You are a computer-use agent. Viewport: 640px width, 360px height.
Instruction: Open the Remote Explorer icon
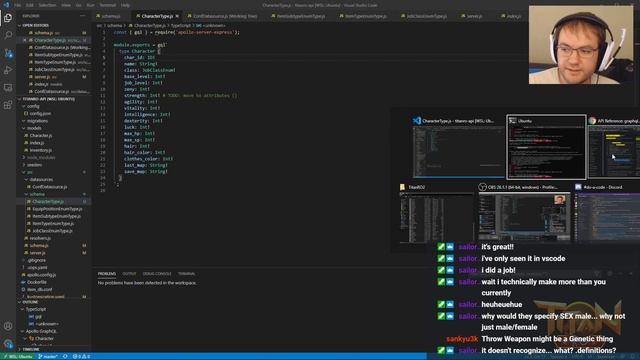tap(8, 88)
